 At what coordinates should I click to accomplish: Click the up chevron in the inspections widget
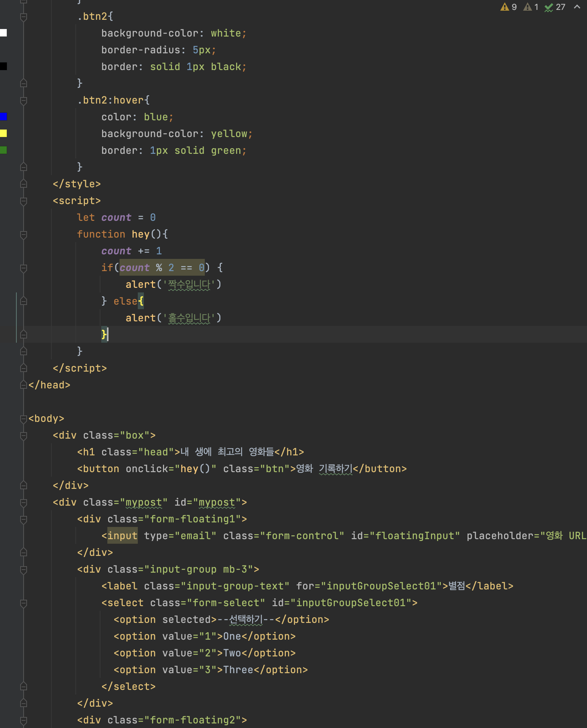(x=577, y=7)
